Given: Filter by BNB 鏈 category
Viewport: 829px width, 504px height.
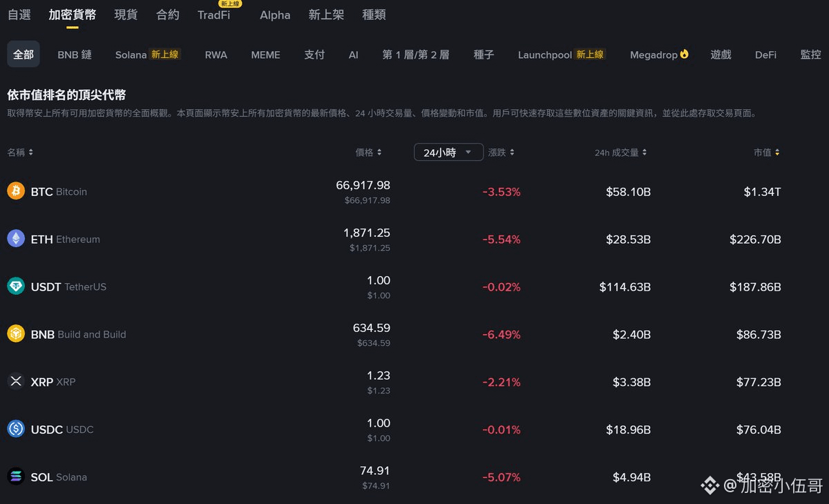Looking at the screenshot, I should click(75, 55).
